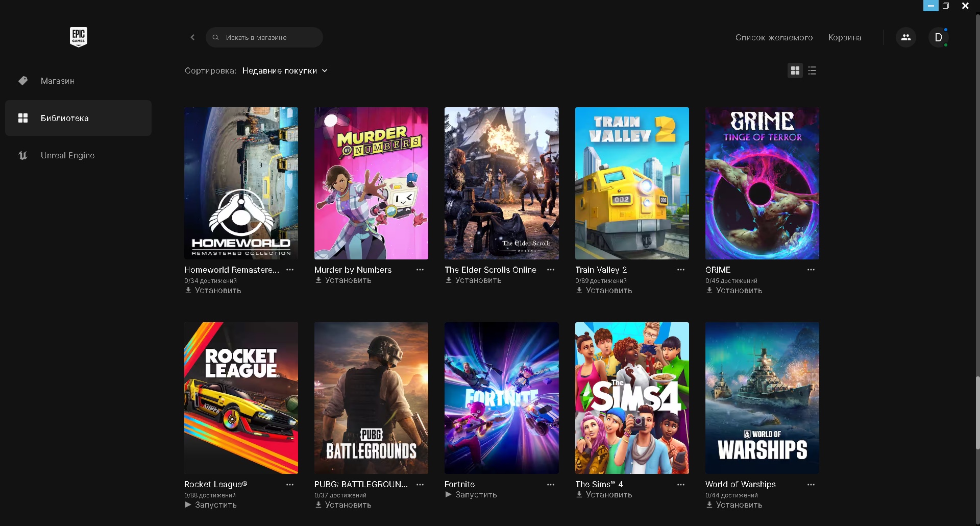Open the friends list icon
Image resolution: width=980 pixels, height=526 pixels.
pyautogui.click(x=906, y=37)
